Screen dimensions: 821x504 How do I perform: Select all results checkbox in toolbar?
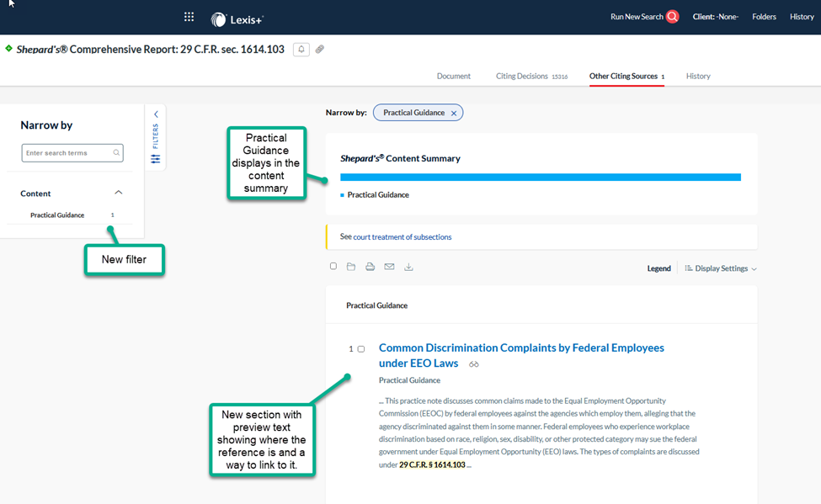tap(333, 267)
